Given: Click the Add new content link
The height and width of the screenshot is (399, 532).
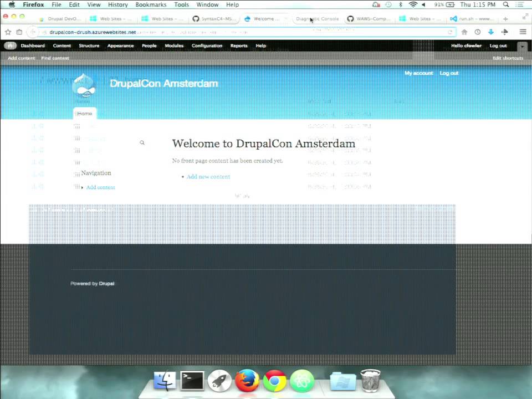Looking at the screenshot, I should [x=208, y=176].
